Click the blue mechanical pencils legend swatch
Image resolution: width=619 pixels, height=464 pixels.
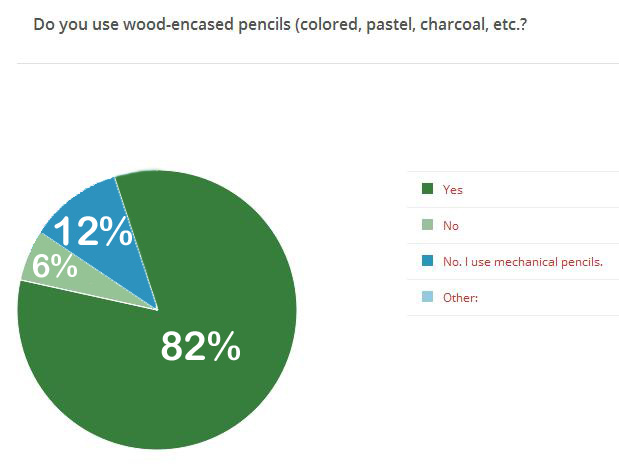[427, 261]
